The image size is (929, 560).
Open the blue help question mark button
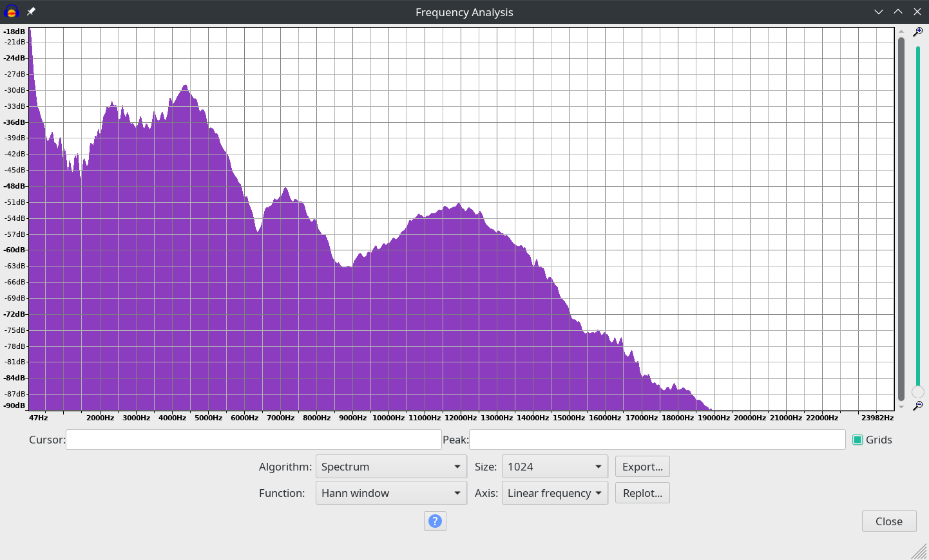[435, 521]
